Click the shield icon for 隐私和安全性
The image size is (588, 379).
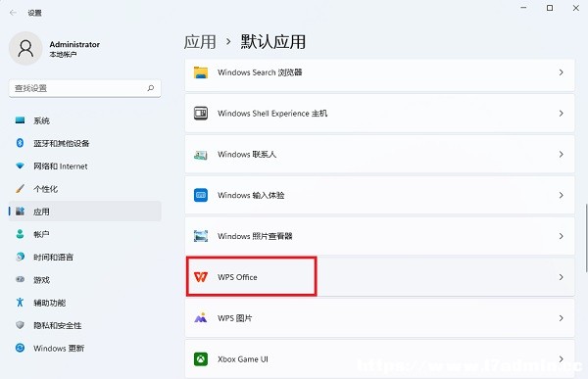pyautogui.click(x=20, y=325)
